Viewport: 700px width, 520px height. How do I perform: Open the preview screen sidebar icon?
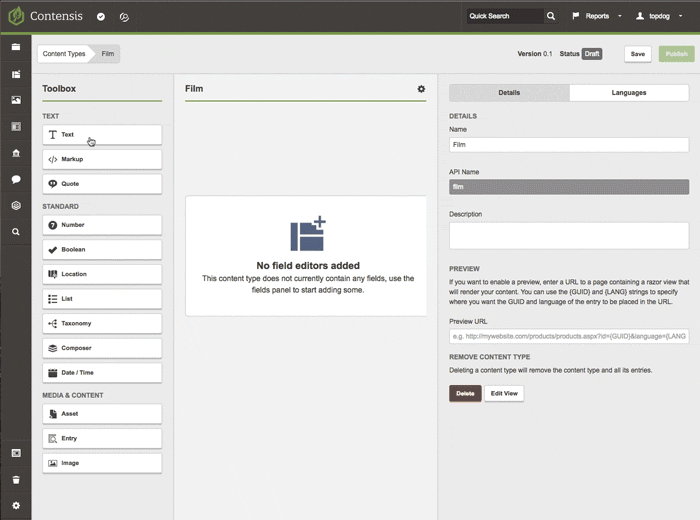(16, 453)
